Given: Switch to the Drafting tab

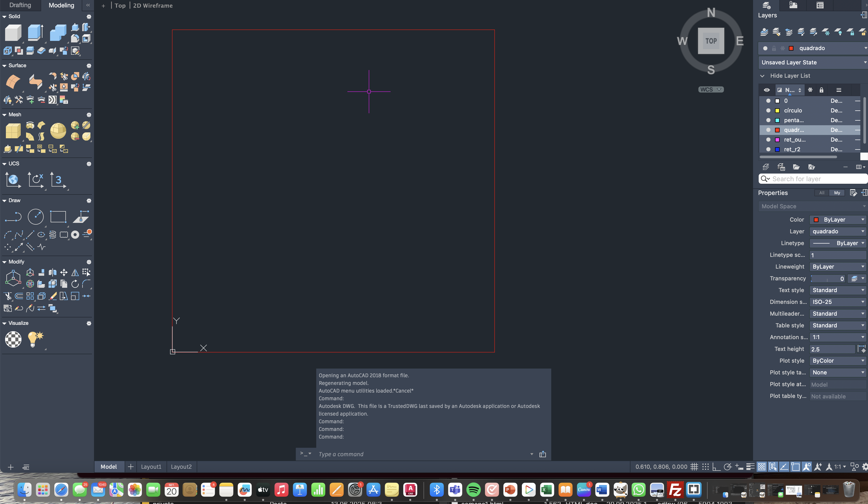Looking at the screenshot, I should tap(20, 5).
